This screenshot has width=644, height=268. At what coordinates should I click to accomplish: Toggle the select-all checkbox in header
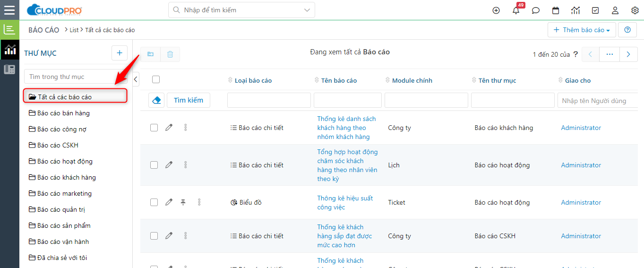pyautogui.click(x=156, y=80)
